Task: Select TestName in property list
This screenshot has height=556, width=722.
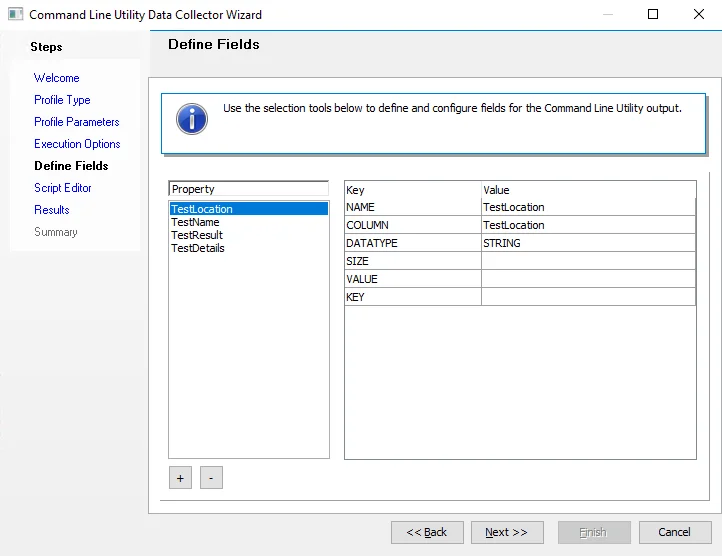Action: tap(249, 222)
